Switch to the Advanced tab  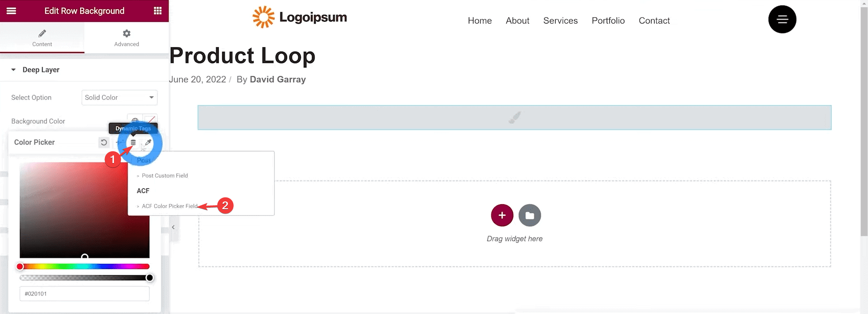127,38
